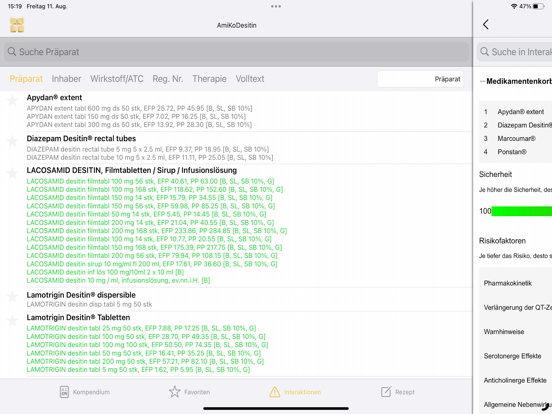Tap the Anticholinerge Effekte risk row
Viewport: 552px width, 414px height.
pyautogui.click(x=515, y=380)
